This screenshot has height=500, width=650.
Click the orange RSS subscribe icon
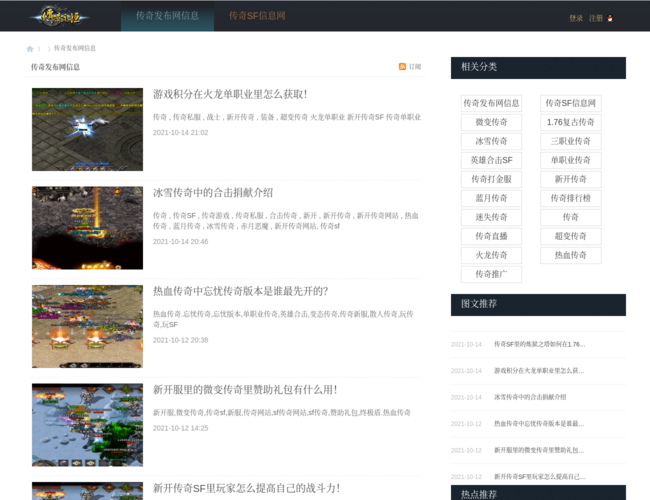403,66
